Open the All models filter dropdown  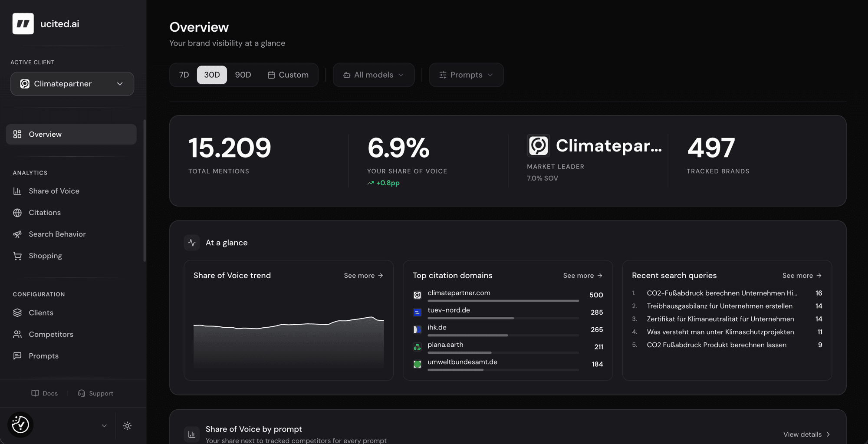pos(374,75)
